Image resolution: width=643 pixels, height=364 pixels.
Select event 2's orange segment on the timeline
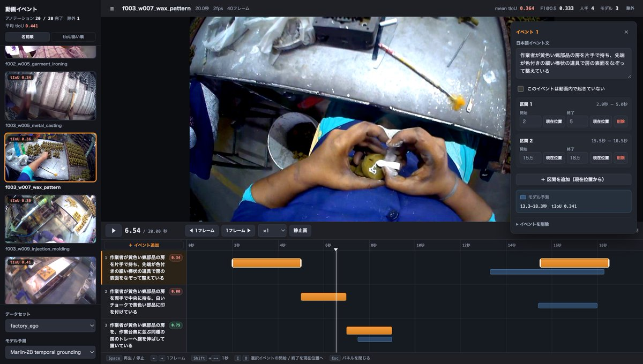(x=324, y=297)
